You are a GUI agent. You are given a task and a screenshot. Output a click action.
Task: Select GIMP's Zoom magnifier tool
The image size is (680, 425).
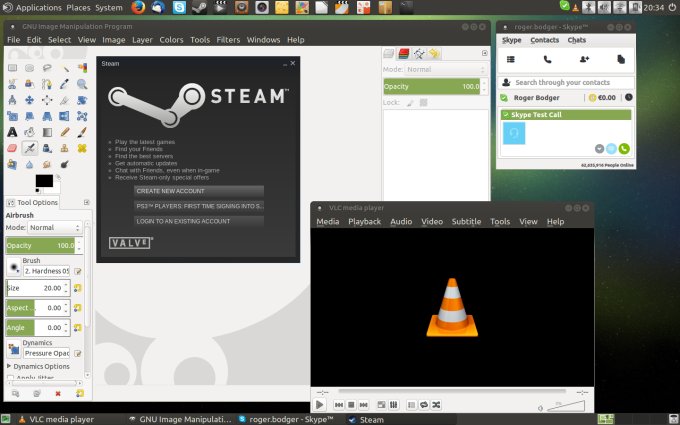[82, 84]
